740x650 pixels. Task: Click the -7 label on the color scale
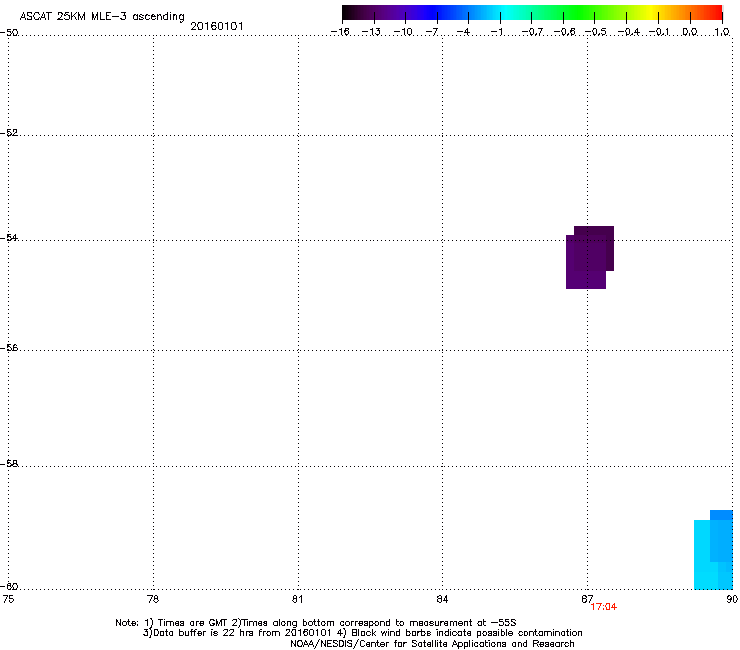coord(431,32)
